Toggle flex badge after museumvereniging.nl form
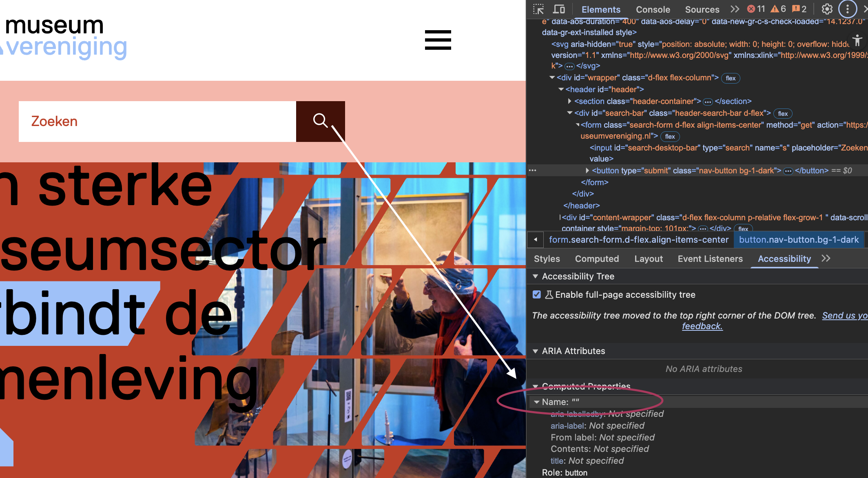868x478 pixels. point(670,137)
